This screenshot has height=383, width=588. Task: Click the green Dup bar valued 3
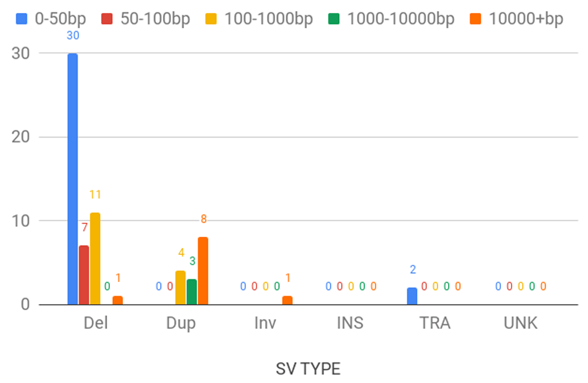click(192, 291)
